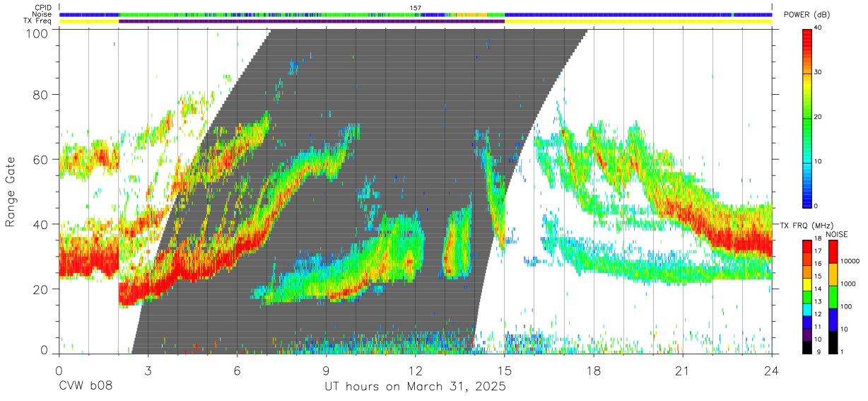The height and width of the screenshot is (401, 868).
Task: Click the 24 label on the UT hours axis
Action: (772, 371)
